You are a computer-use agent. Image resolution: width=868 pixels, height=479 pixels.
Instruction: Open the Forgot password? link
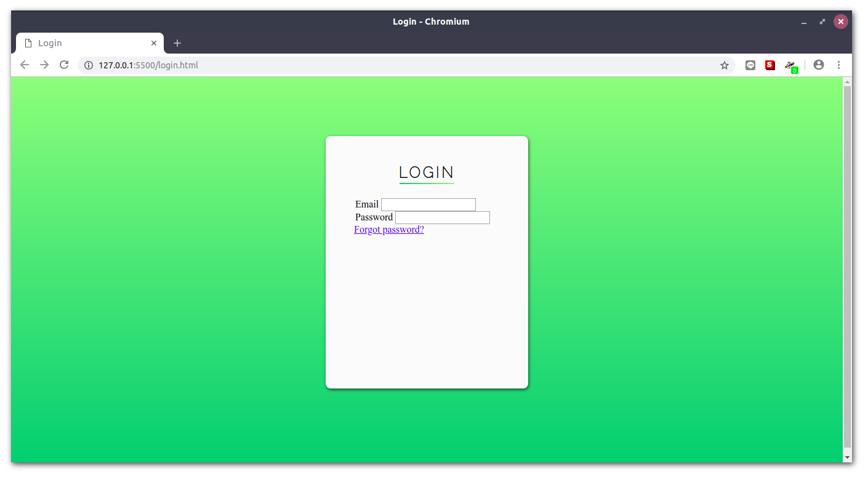coord(389,230)
